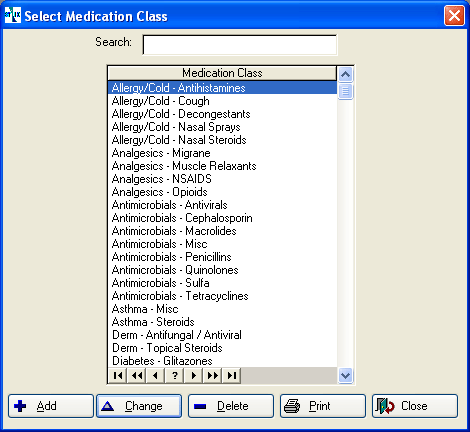Image resolution: width=470 pixels, height=432 pixels.
Task: Click the previous record single arrow
Action: [x=156, y=376]
